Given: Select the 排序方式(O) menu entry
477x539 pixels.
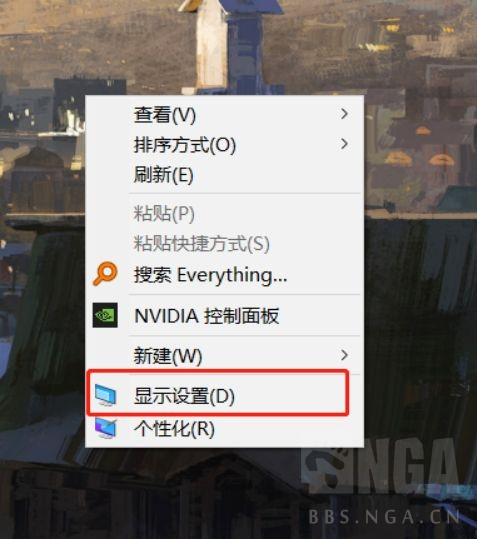Looking at the screenshot, I should click(224, 144).
